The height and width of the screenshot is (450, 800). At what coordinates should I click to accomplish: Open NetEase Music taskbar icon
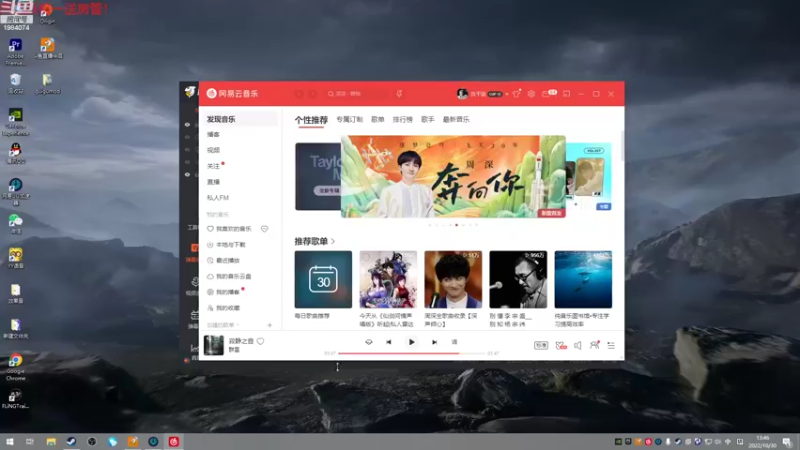173,441
